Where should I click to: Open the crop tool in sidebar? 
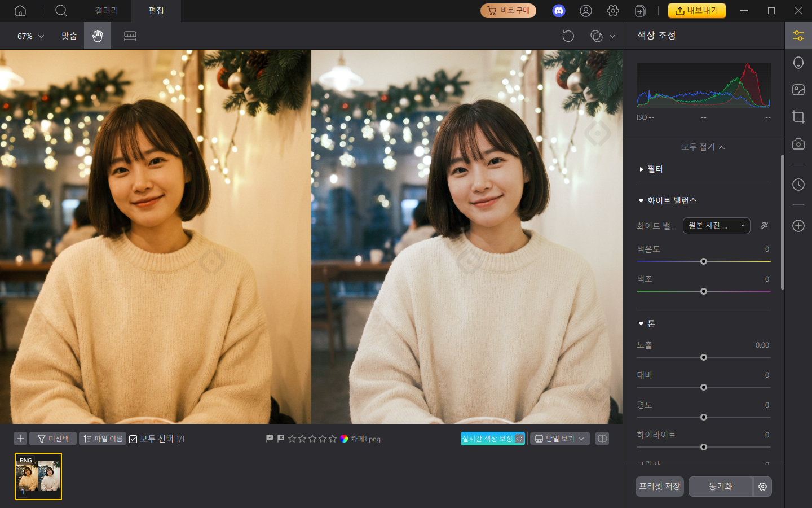point(798,117)
